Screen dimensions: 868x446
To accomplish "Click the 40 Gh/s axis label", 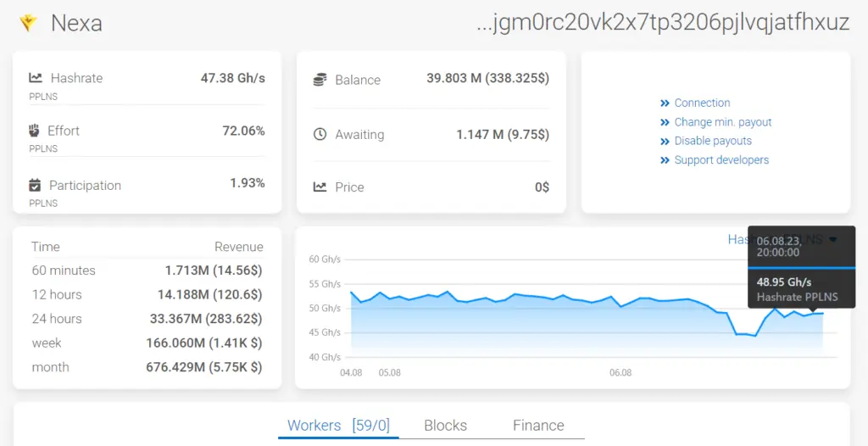I will click(x=324, y=357).
